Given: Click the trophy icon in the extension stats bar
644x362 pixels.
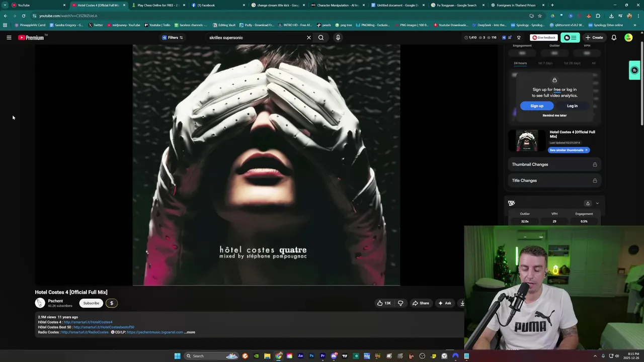Looking at the screenshot, I should (519, 38).
